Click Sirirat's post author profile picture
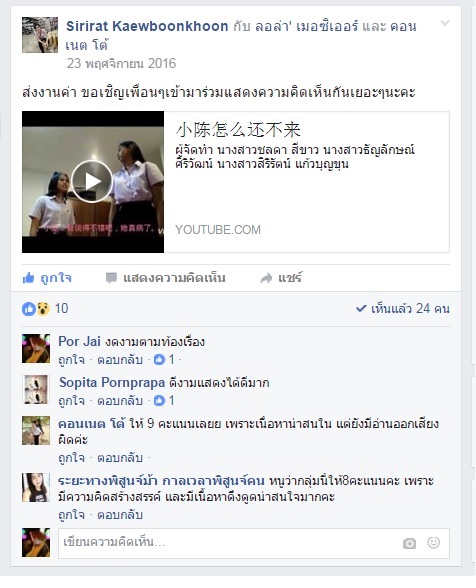 click(x=40, y=35)
